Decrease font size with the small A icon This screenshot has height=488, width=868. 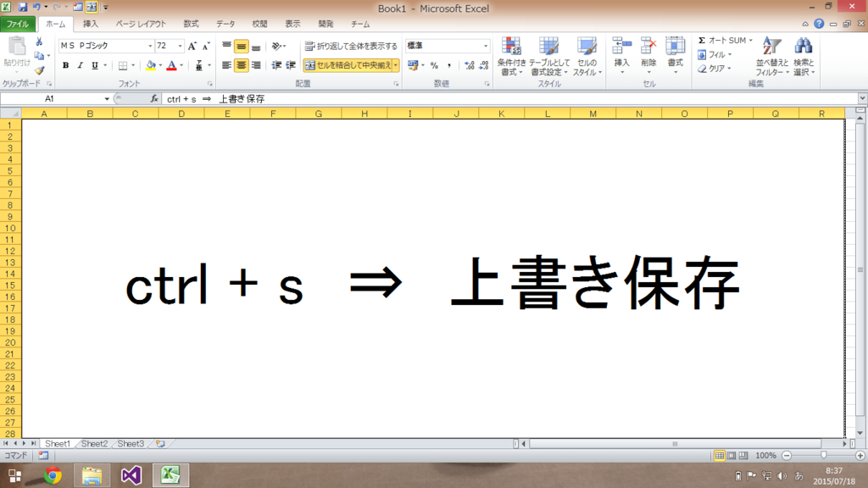coord(206,46)
